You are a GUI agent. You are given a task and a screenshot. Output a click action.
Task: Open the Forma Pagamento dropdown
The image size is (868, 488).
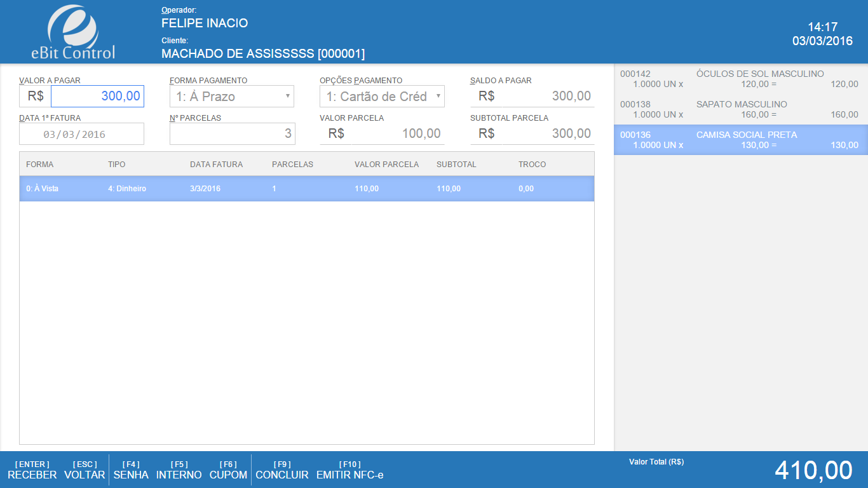point(232,97)
